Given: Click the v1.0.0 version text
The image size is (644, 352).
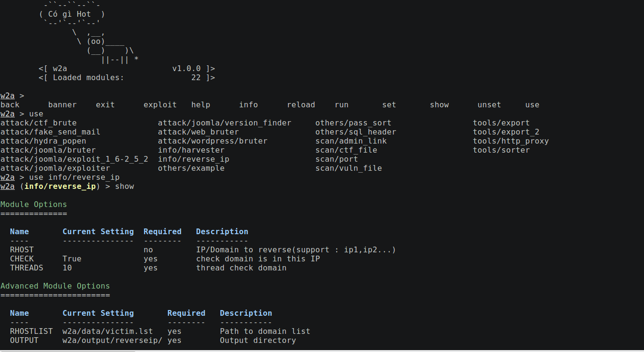Looking at the screenshot, I should (x=187, y=69).
